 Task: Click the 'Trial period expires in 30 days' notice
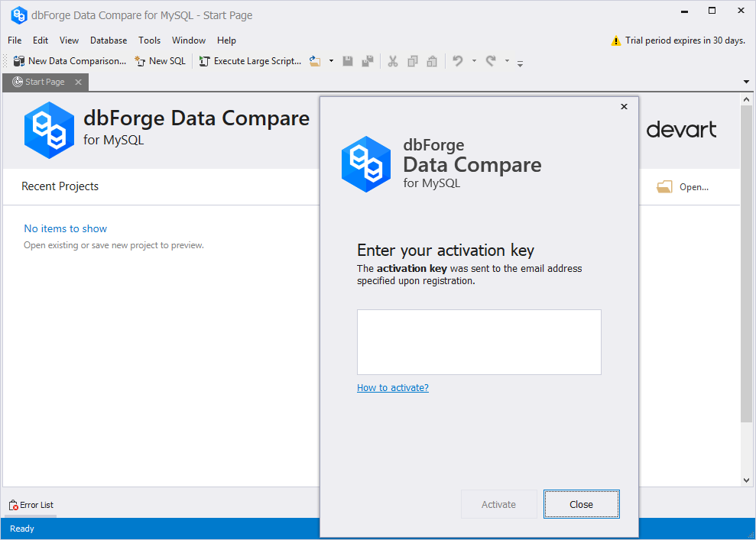click(x=685, y=40)
